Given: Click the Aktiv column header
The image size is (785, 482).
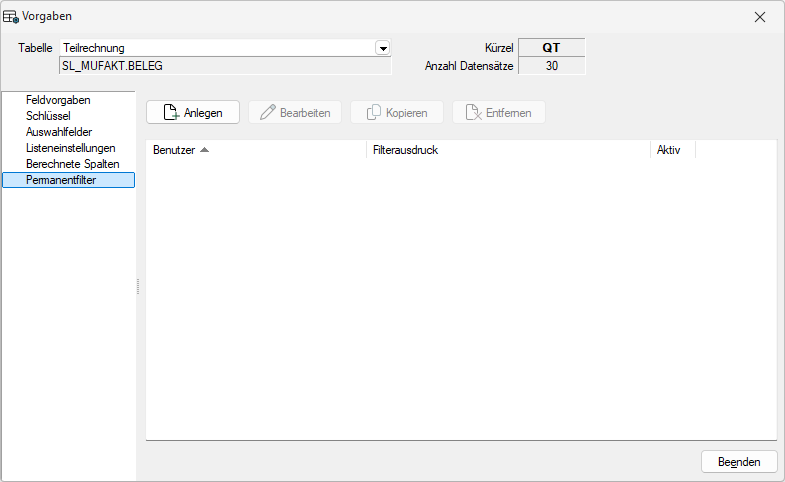Looking at the screenshot, I should (668, 150).
